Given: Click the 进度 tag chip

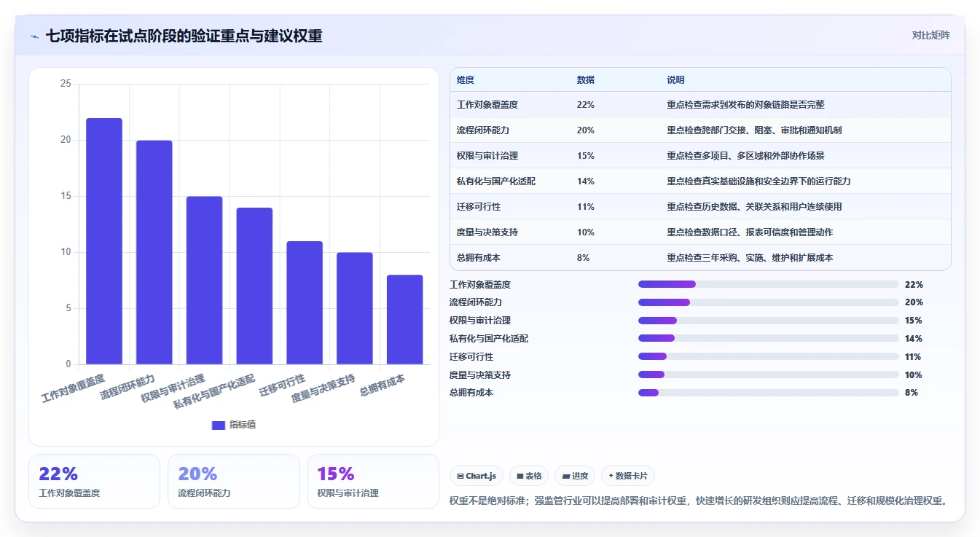Looking at the screenshot, I should [575, 476].
